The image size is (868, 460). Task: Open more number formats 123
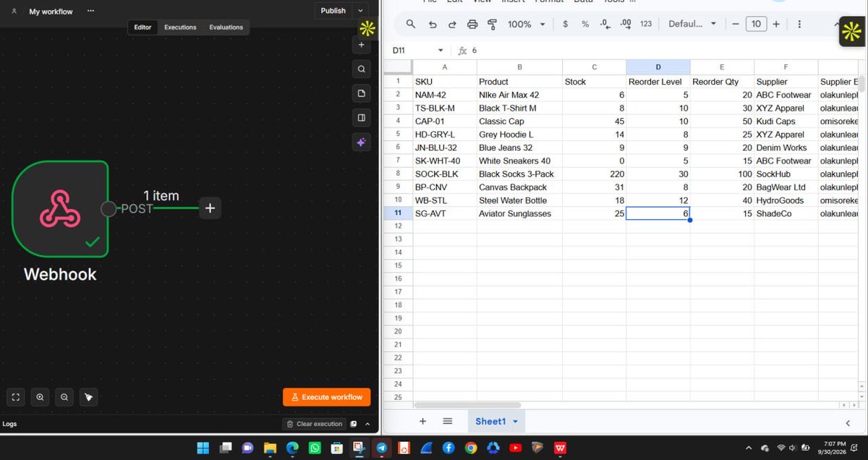pos(646,24)
